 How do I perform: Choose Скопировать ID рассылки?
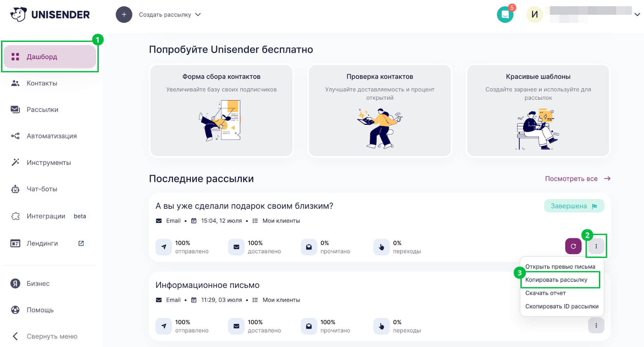(x=562, y=306)
